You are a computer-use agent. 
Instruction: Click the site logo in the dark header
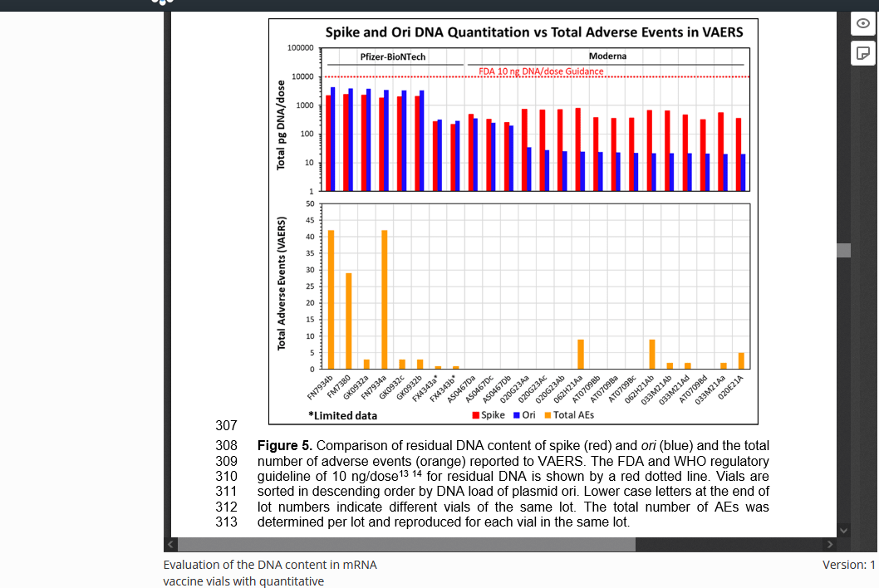pyautogui.click(x=163, y=2)
